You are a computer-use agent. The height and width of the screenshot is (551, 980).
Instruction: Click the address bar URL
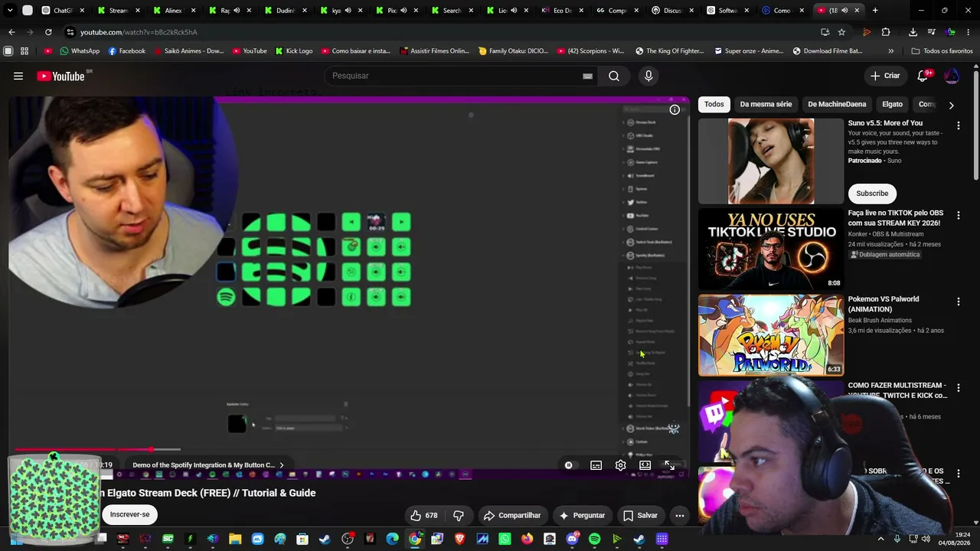coord(139,32)
